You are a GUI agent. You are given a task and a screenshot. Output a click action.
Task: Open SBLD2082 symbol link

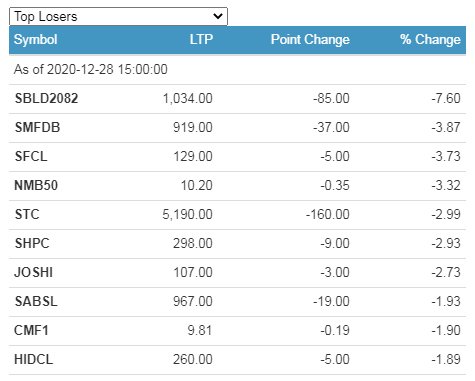click(x=46, y=98)
